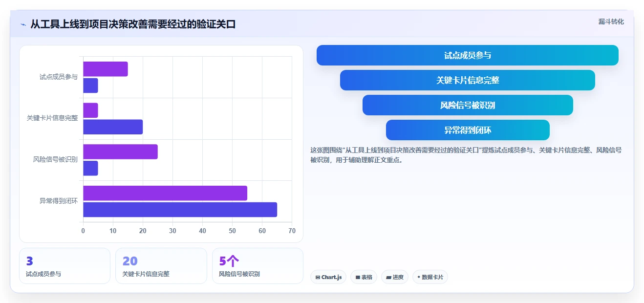Select the 关键卡片信息完整 funnel stage

468,80
